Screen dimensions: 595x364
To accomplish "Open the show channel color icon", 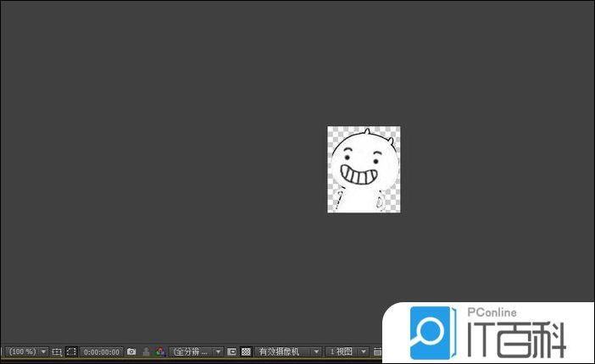I will [x=159, y=351].
